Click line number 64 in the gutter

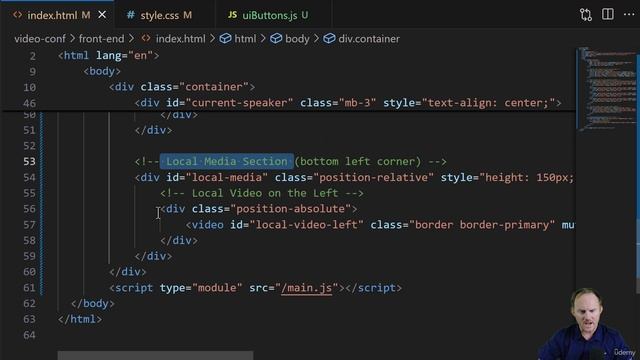pos(29,335)
